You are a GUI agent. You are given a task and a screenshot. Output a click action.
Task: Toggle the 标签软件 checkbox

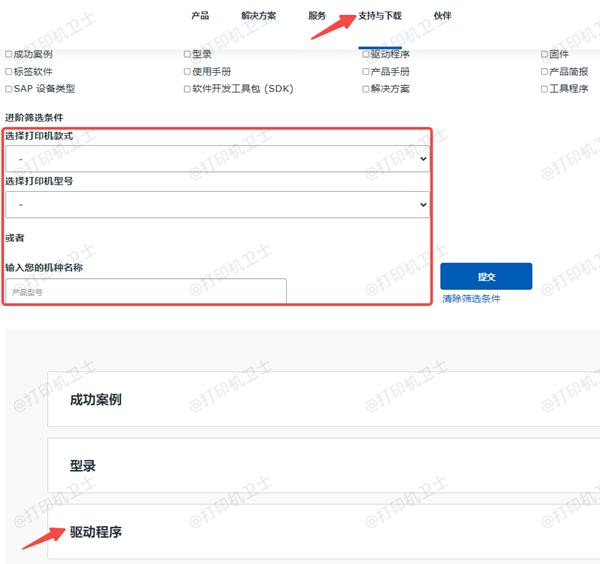pyautogui.click(x=9, y=72)
